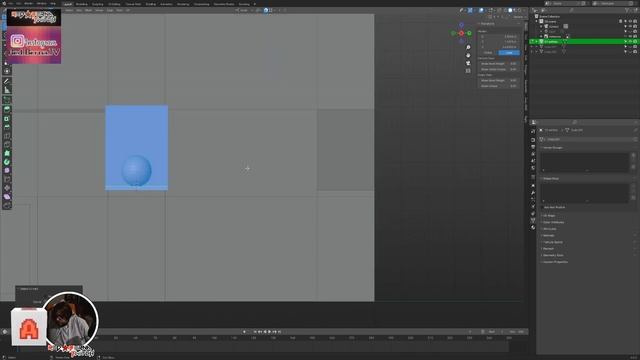Select the Add Cube tool
Viewport: 640px width, 360px height.
[x=7, y=100]
